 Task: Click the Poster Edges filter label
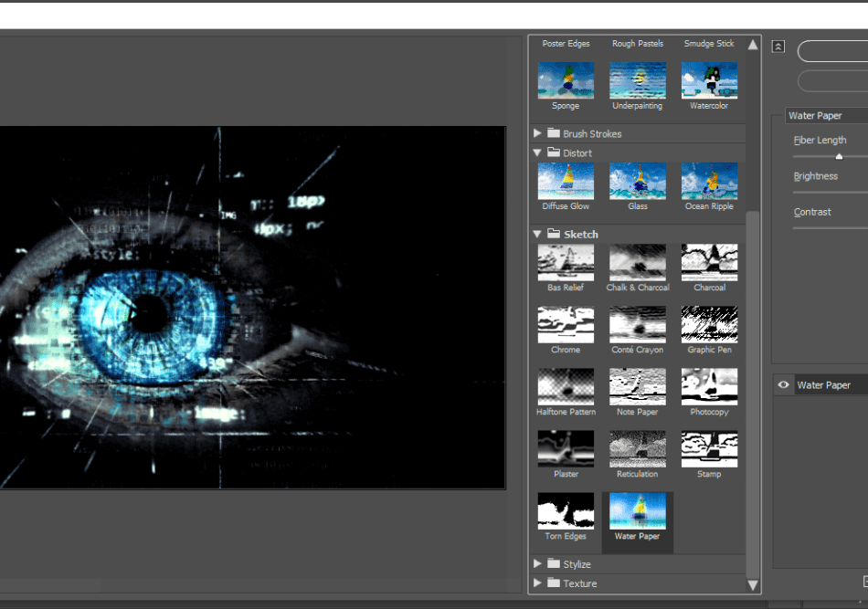click(x=566, y=43)
